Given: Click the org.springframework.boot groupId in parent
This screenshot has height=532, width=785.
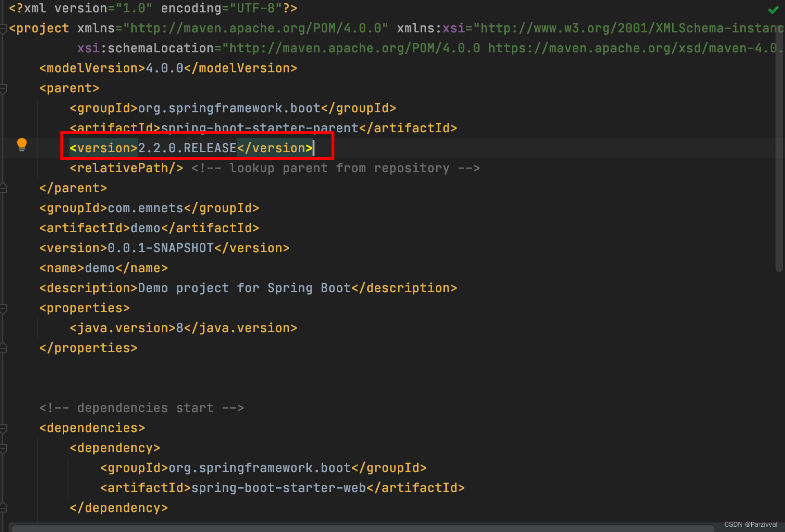Looking at the screenshot, I should [x=229, y=108].
